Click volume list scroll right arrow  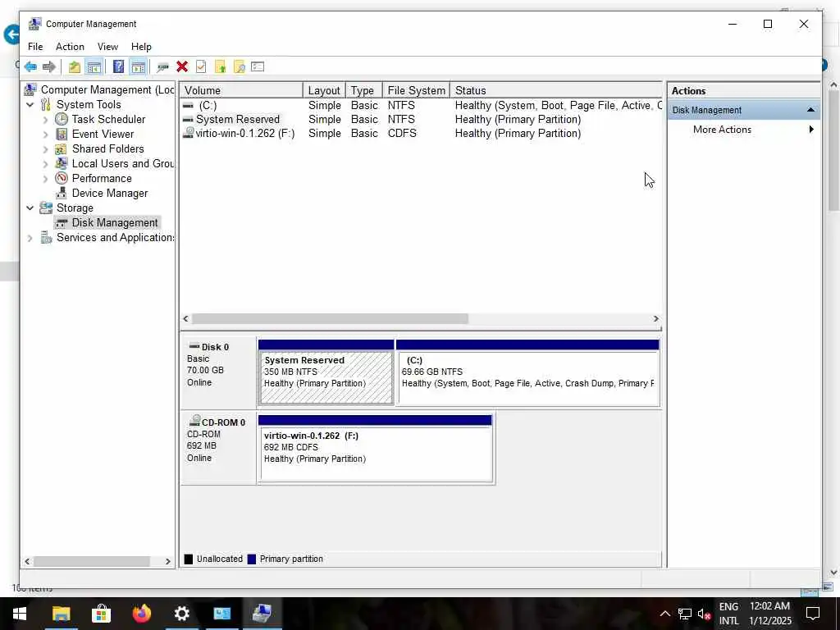[655, 319]
